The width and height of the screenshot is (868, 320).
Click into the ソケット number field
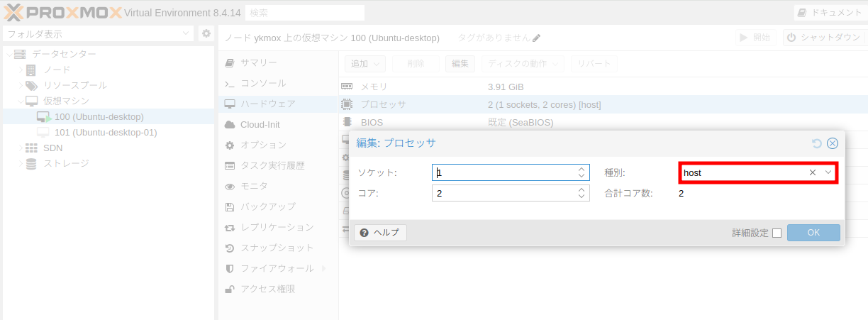pyautogui.click(x=503, y=172)
